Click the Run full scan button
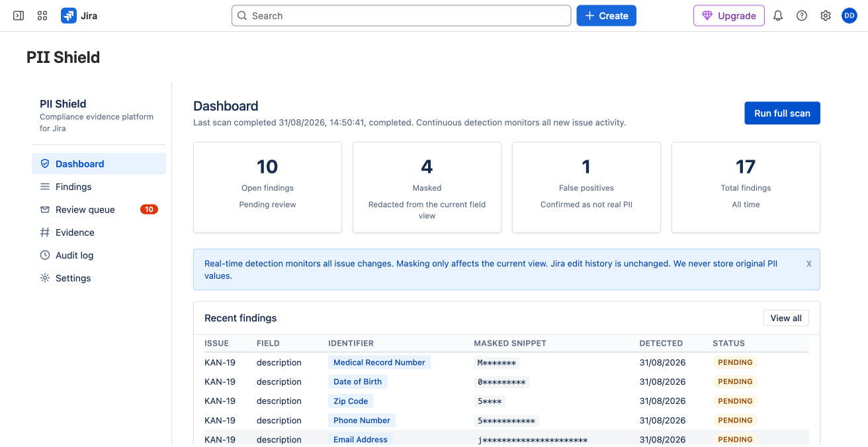The height and width of the screenshot is (447, 868). [782, 113]
